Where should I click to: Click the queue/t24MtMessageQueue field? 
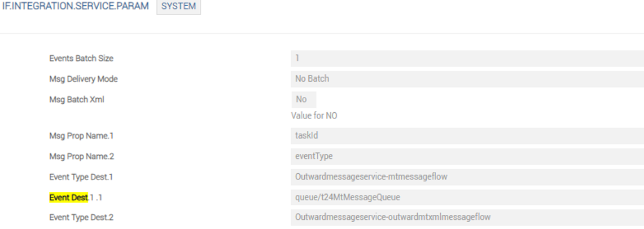(x=467, y=196)
